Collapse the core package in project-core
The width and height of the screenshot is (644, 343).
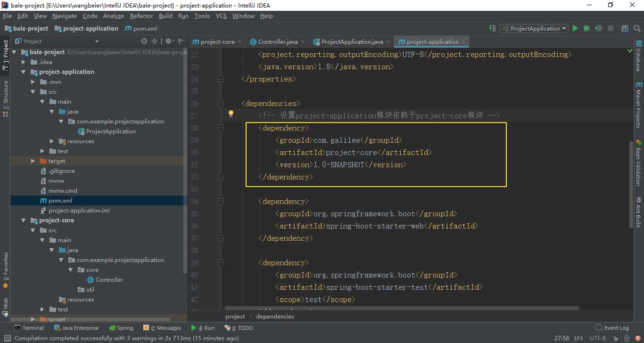point(71,270)
